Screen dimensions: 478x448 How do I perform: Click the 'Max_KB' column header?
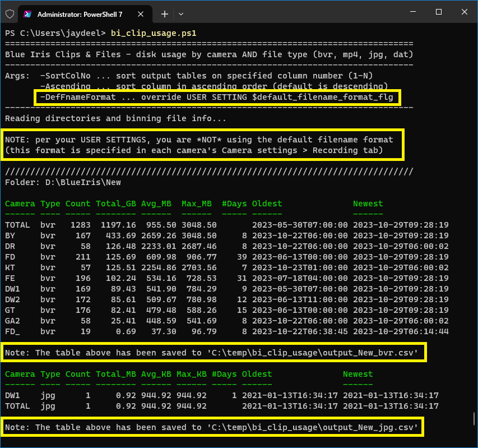tap(192, 374)
